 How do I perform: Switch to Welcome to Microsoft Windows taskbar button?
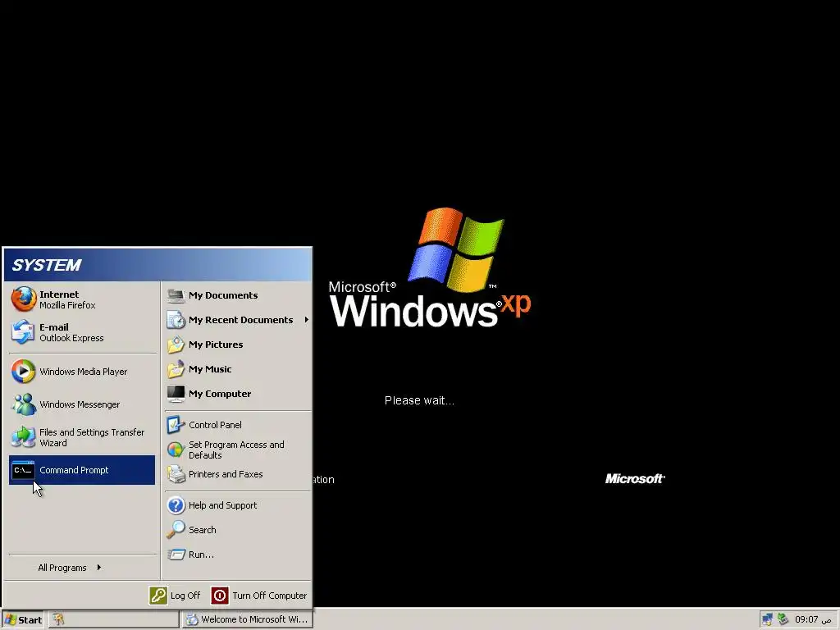pyautogui.click(x=248, y=619)
